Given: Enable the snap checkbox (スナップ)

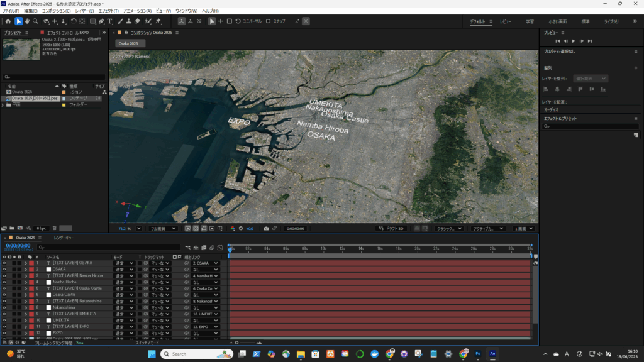Looking at the screenshot, I should (269, 21).
